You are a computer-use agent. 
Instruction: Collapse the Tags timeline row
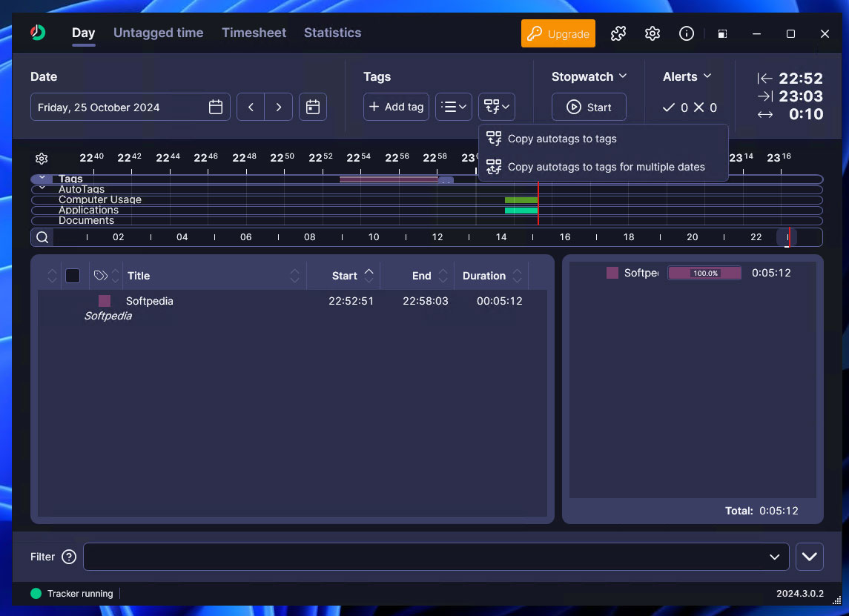(x=42, y=179)
